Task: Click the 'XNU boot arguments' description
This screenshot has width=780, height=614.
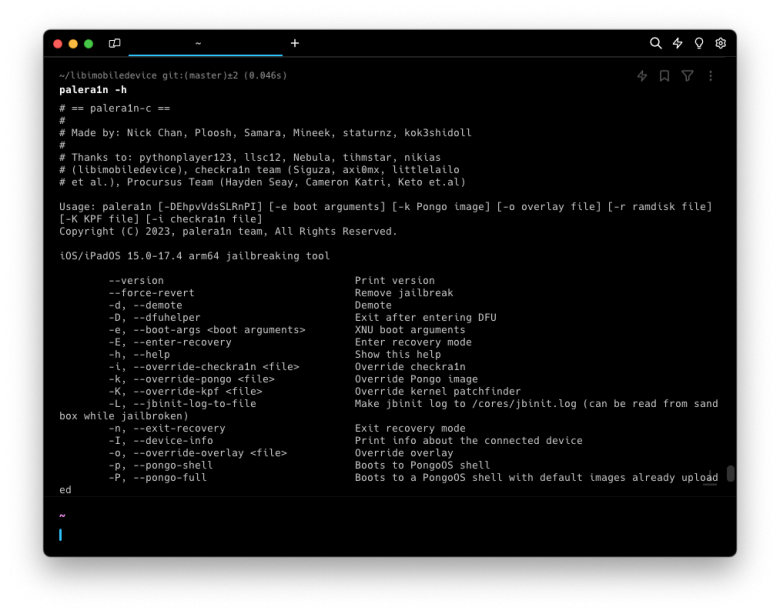Action: (410, 330)
